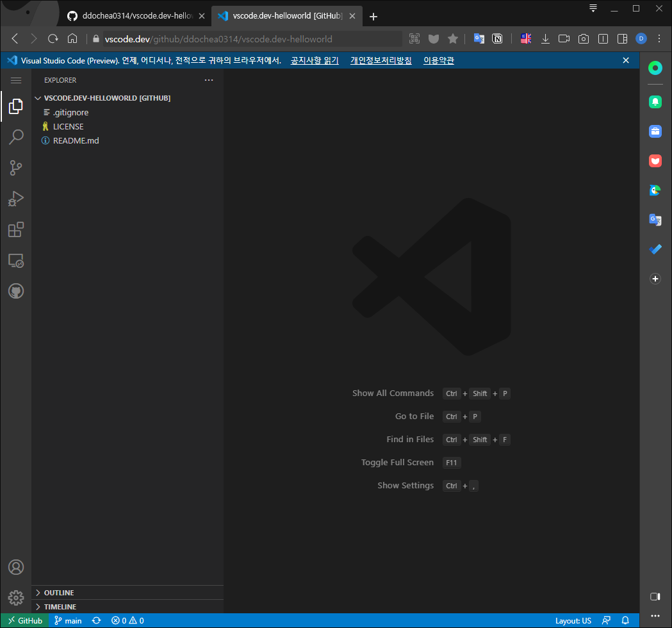
Task: Open the blue briefcase sidebar app
Action: 655,131
